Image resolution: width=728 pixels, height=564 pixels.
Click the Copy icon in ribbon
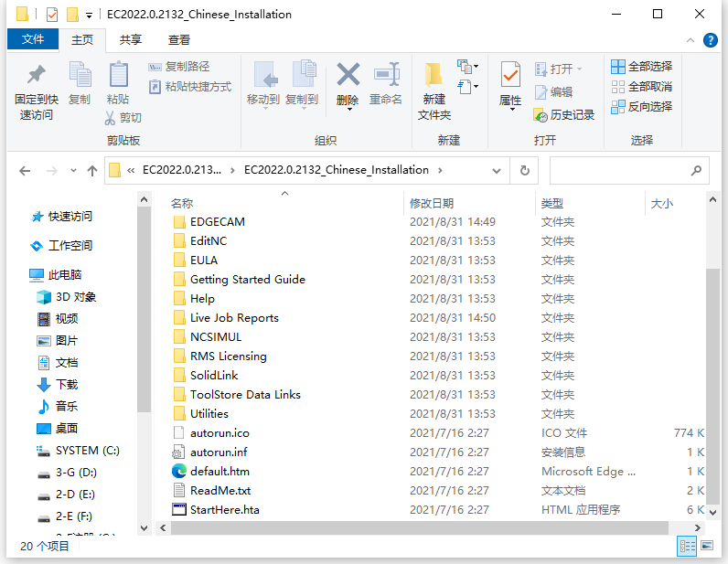(x=80, y=74)
